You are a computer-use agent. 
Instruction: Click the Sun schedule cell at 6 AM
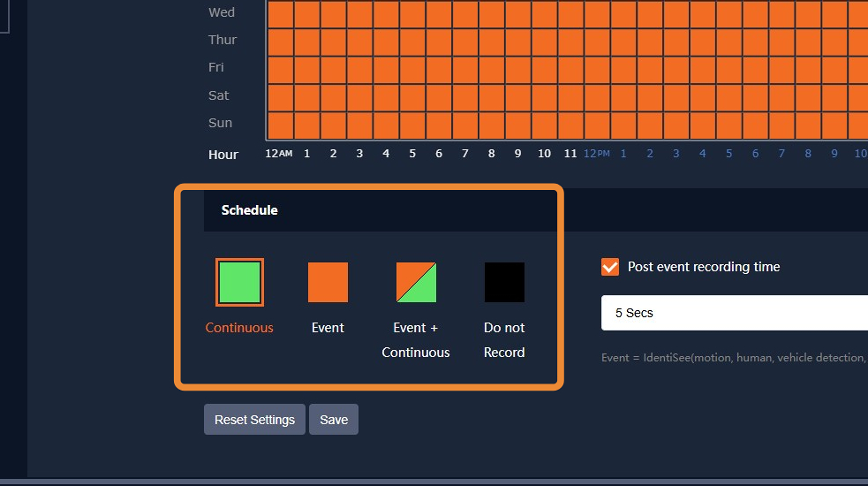[439, 125]
